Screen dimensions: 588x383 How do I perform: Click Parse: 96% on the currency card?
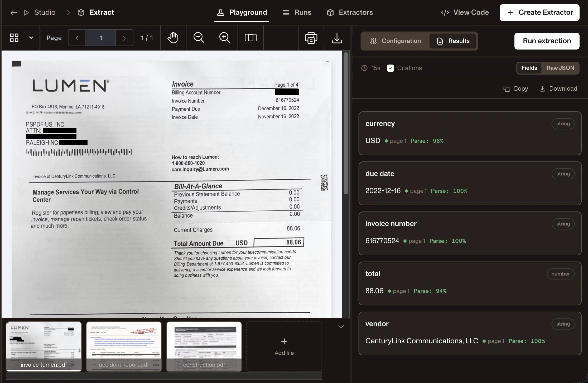pyautogui.click(x=427, y=141)
